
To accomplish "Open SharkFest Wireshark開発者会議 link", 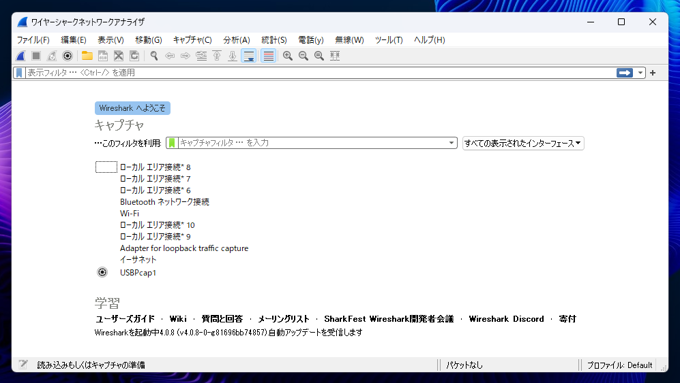I will (x=389, y=319).
